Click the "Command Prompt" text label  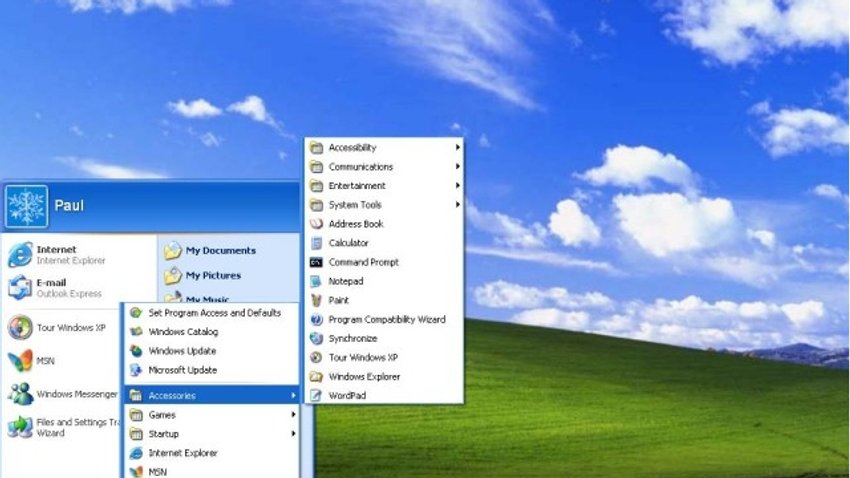tap(364, 262)
